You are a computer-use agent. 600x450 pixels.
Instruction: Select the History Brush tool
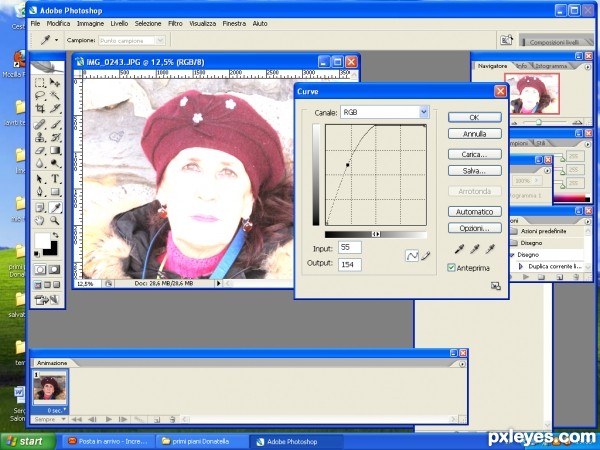click(x=55, y=137)
